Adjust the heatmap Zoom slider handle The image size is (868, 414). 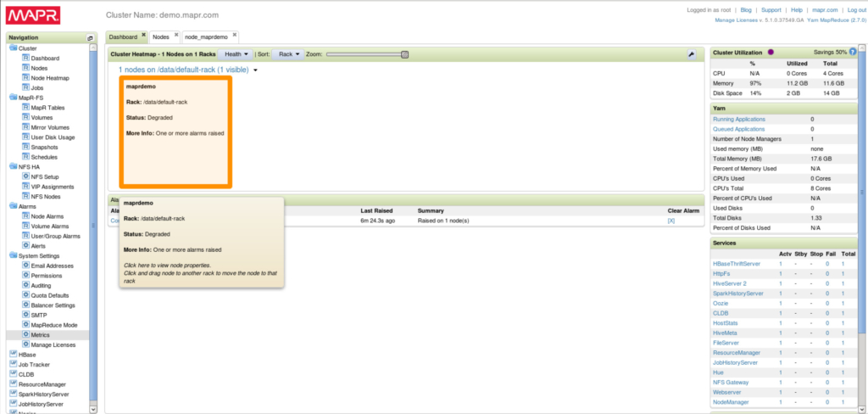[404, 54]
